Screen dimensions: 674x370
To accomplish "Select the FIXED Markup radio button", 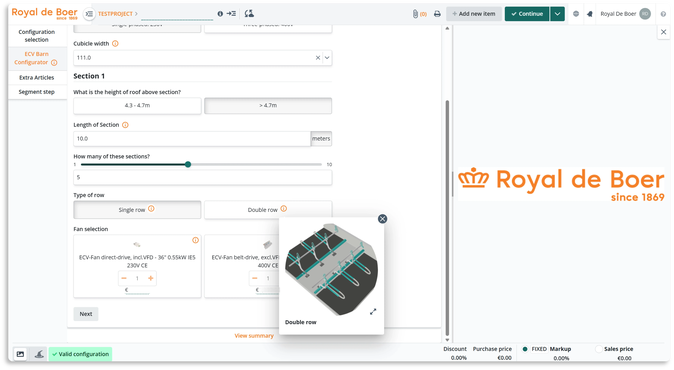I will (525, 349).
